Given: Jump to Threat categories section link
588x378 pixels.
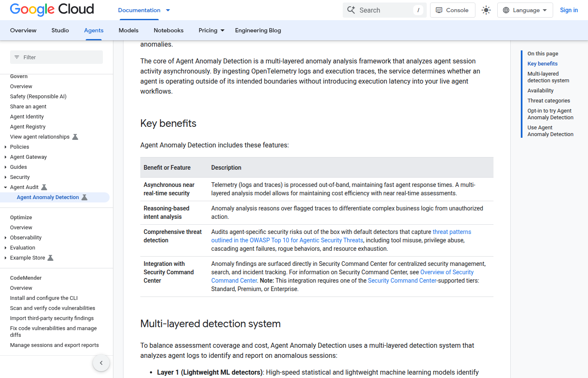Looking at the screenshot, I should (x=549, y=101).
